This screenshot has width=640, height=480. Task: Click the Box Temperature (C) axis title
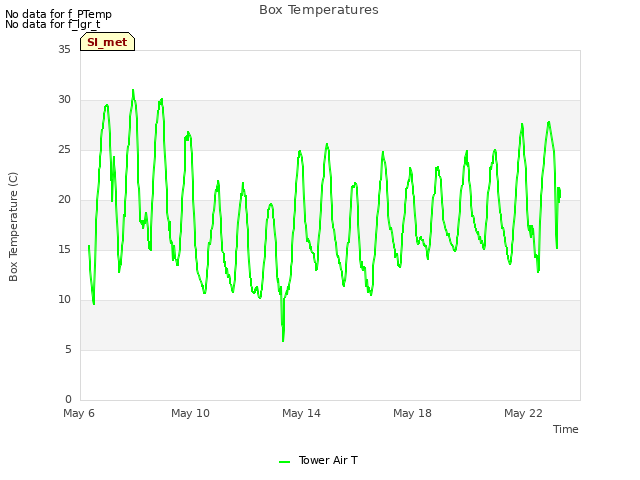click(13, 227)
